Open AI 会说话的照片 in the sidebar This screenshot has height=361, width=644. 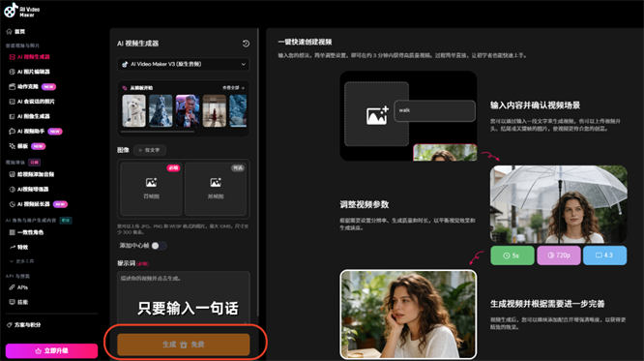click(32, 102)
